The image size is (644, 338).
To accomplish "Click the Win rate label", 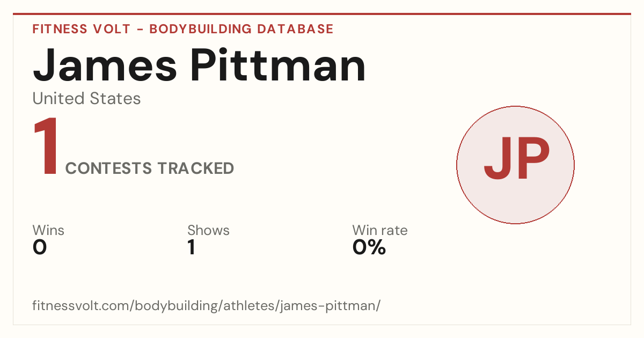I will click(380, 230).
